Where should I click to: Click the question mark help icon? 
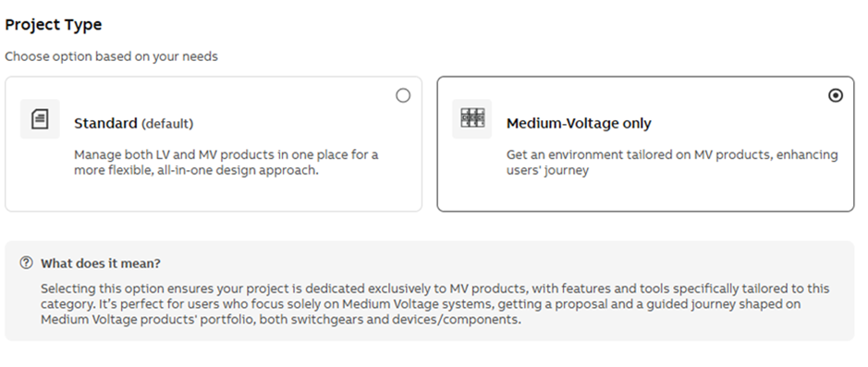pyautogui.click(x=26, y=263)
